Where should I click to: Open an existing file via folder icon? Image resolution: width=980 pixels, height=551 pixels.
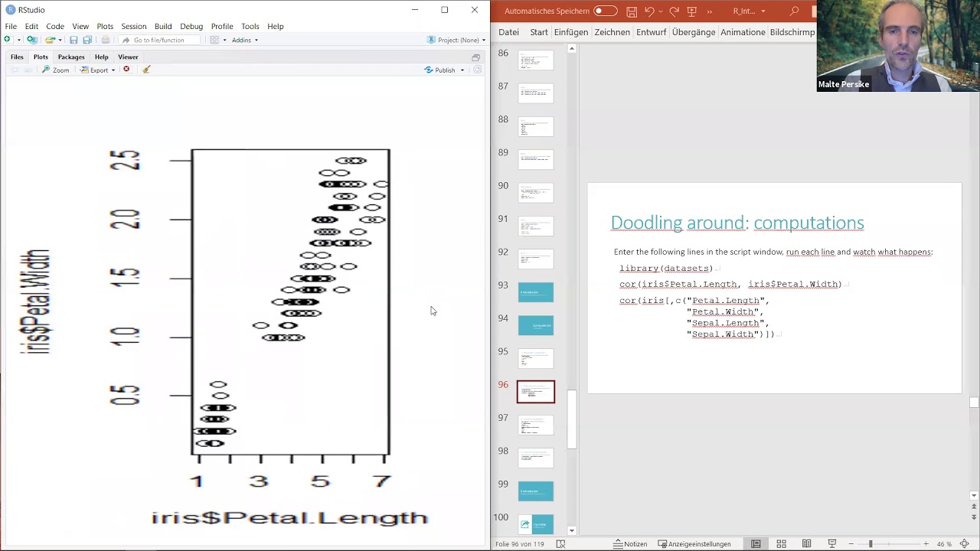click(x=50, y=40)
